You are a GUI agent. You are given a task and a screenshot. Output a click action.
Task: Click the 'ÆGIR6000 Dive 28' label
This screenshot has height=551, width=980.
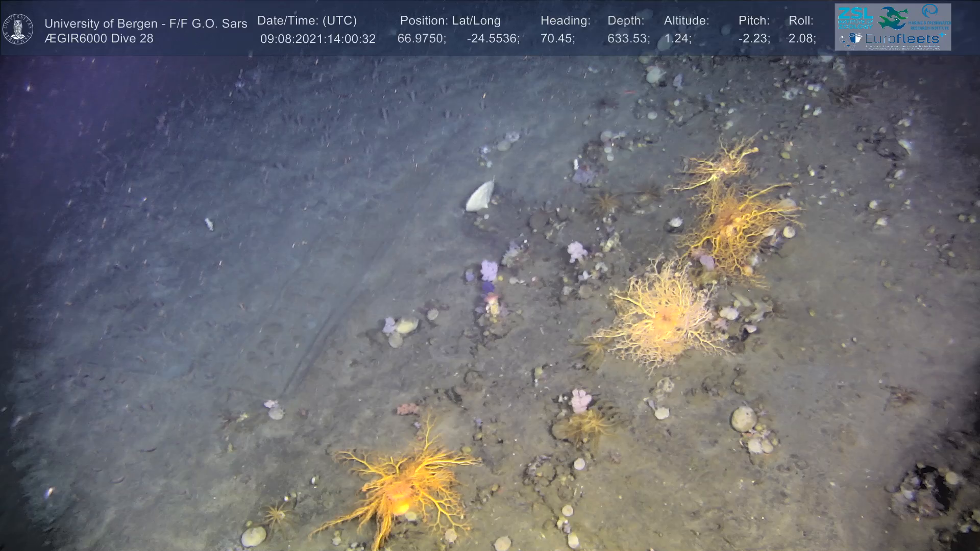point(99,39)
